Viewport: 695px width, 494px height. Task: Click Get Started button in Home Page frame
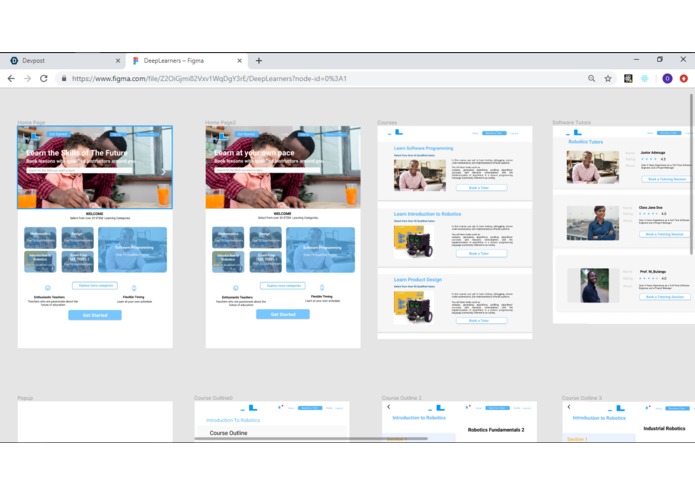[95, 315]
